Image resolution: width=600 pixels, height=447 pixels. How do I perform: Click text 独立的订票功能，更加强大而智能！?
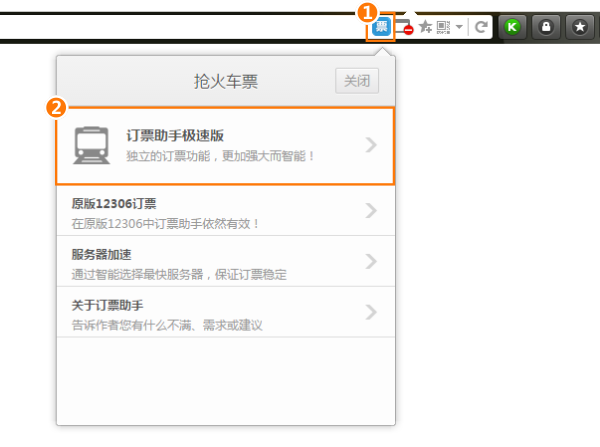[x=220, y=156]
